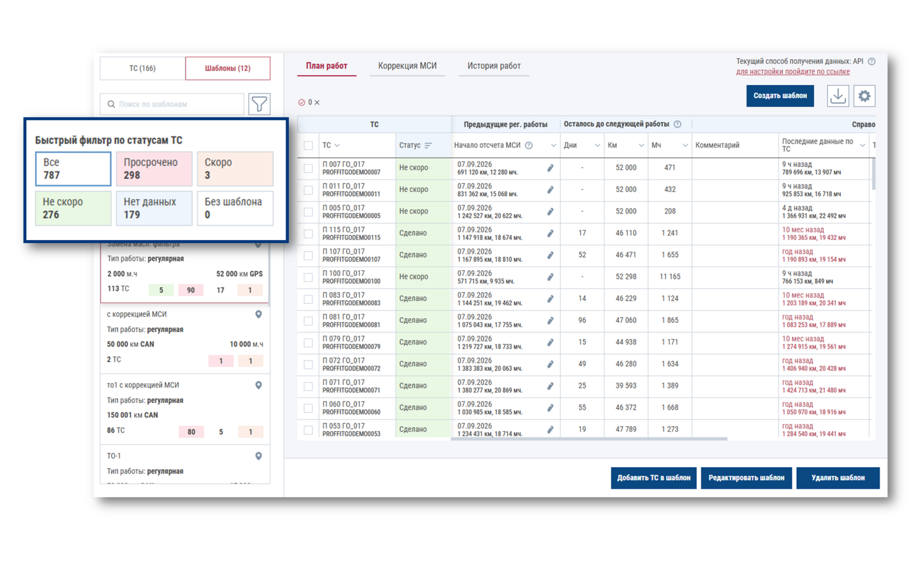Click the help icon next to API data method
This screenshot has height=565, width=924.
(872, 62)
